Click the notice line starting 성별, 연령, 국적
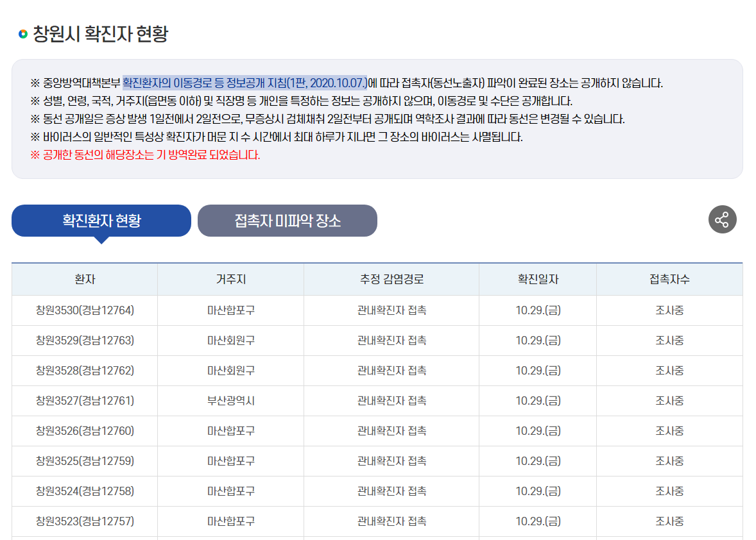This screenshot has width=756, height=540. point(302,101)
